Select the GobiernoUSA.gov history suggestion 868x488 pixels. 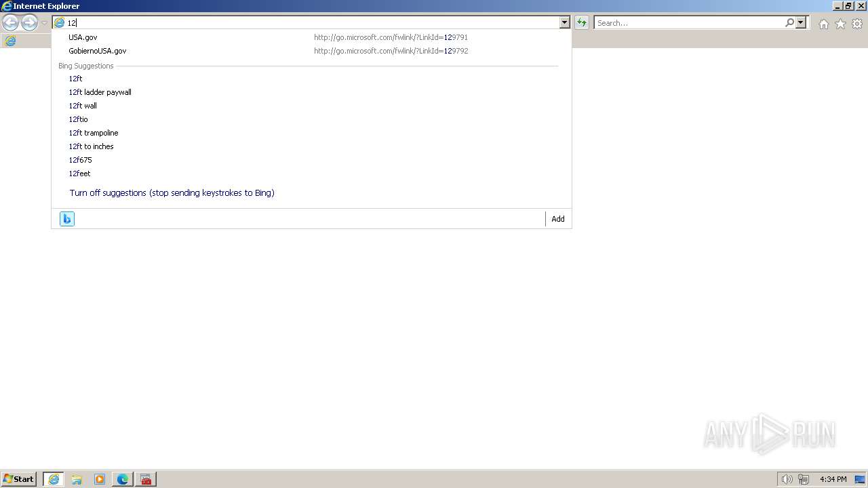(312, 51)
